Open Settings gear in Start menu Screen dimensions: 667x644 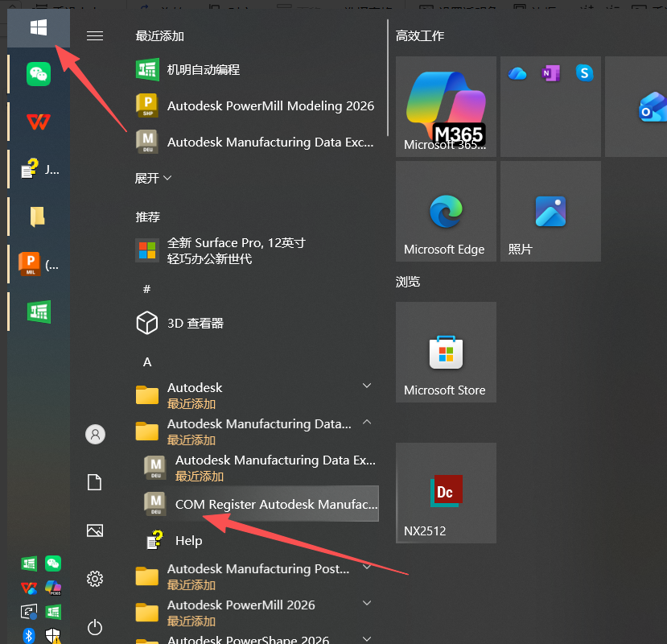pyautogui.click(x=95, y=579)
